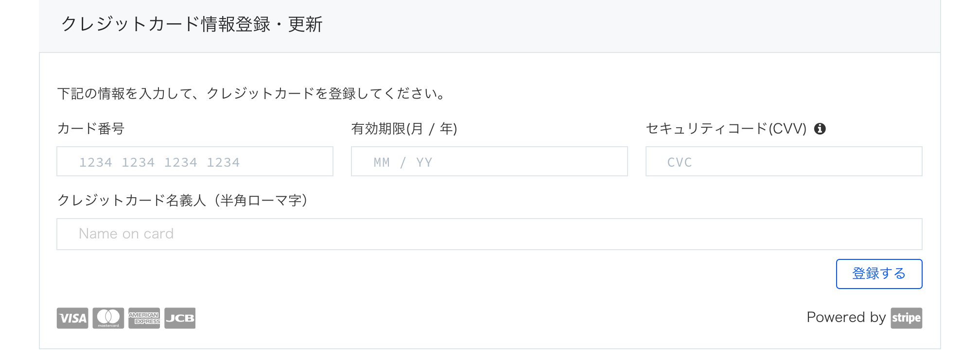Click the Mastercard brand icon

[108, 318]
